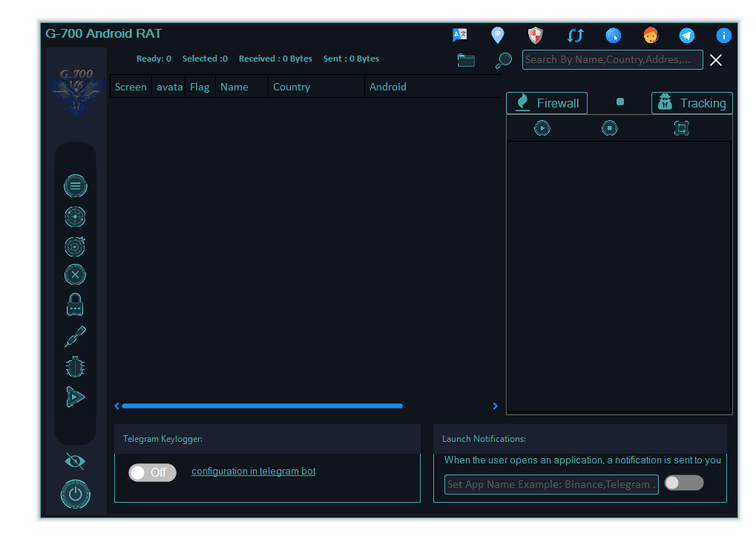Switch to the Tracking panel
Viewport: 756px width, 539px height.
pyautogui.click(x=691, y=103)
